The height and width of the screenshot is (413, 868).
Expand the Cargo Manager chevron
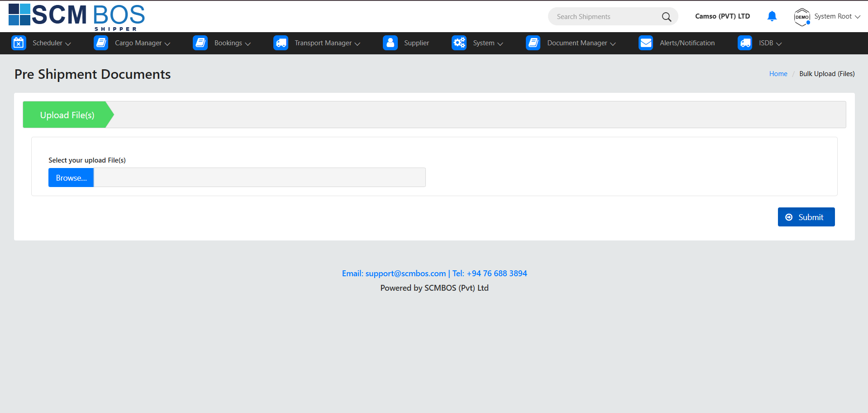(x=167, y=44)
